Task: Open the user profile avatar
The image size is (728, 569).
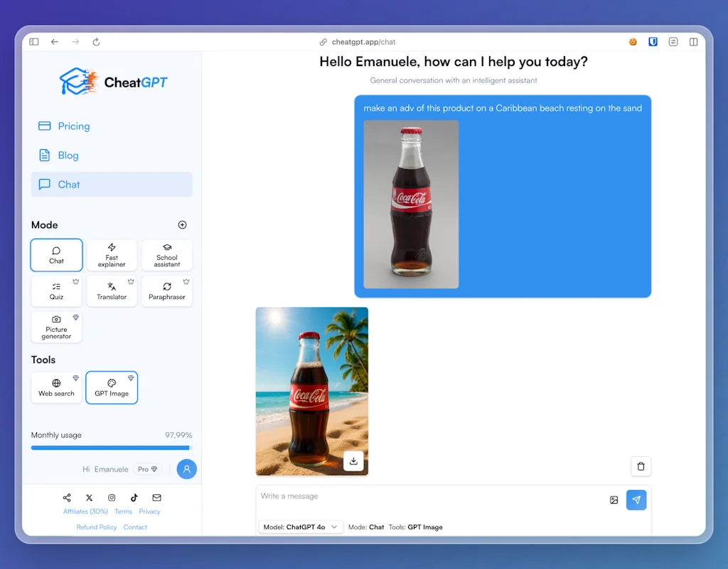Action: [186, 469]
